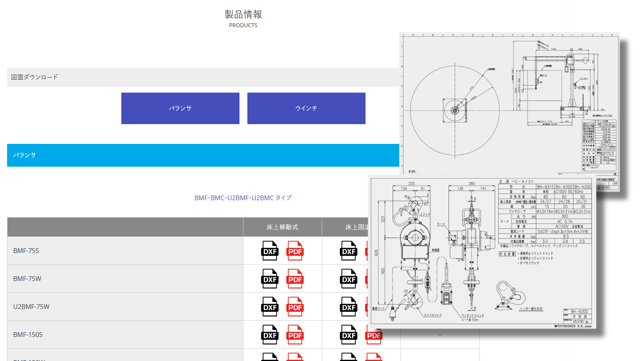Viewport: 644px width, 361px height.
Task: Download U2BMF-75W floor-fixed DXF file
Action: 349,307
